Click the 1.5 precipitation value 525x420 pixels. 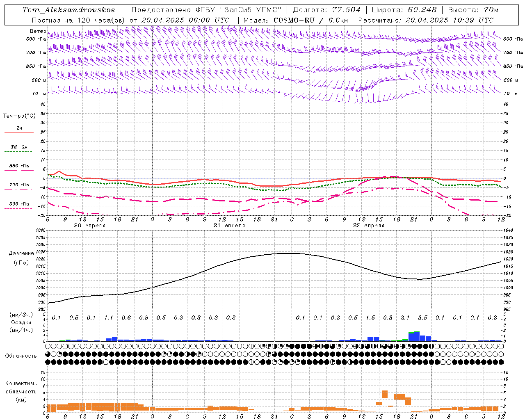click(370, 318)
